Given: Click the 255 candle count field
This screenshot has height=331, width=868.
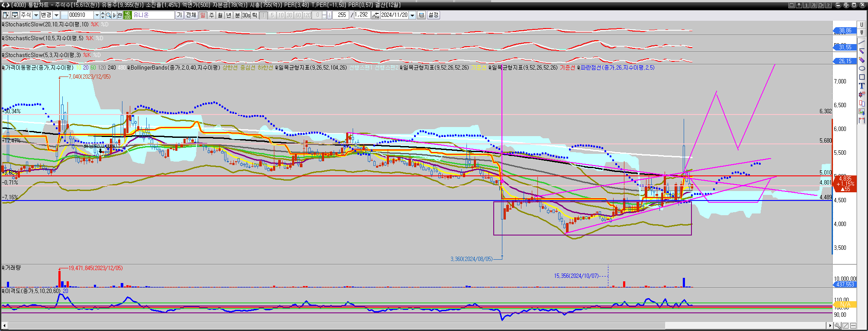Looking at the screenshot, I should (341, 15).
